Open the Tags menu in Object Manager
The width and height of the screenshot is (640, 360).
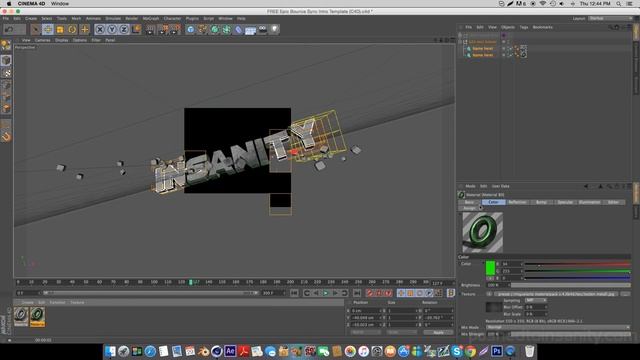(524, 27)
